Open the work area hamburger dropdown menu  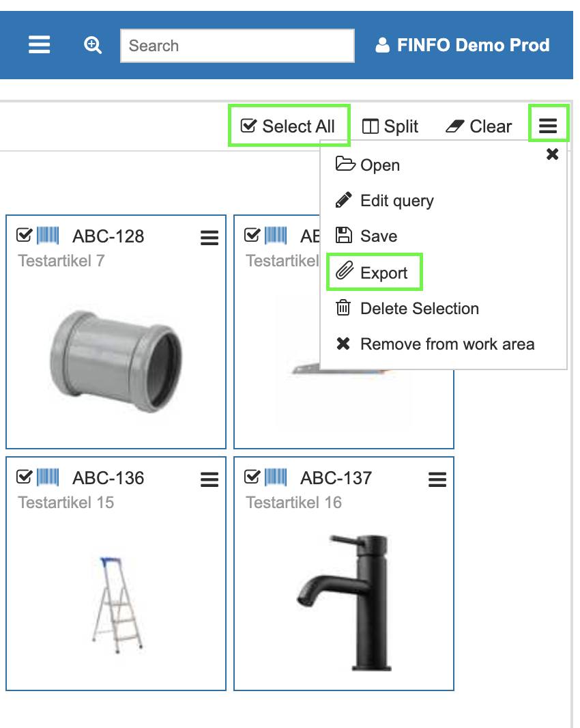pyautogui.click(x=549, y=125)
